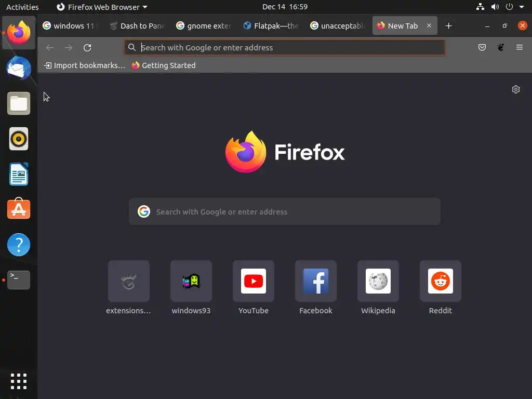The height and width of the screenshot is (399, 532).
Task: Open the power icon in system tray
Action: click(509, 7)
